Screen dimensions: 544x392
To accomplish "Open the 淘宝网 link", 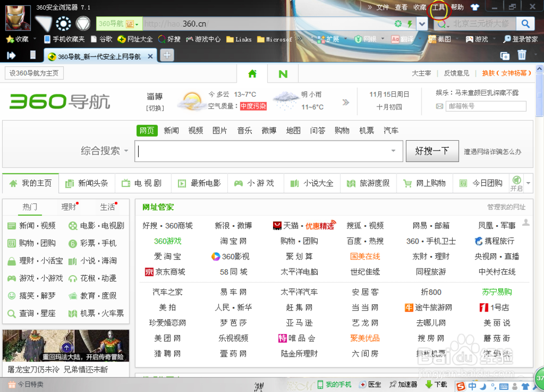I will click(x=233, y=241).
